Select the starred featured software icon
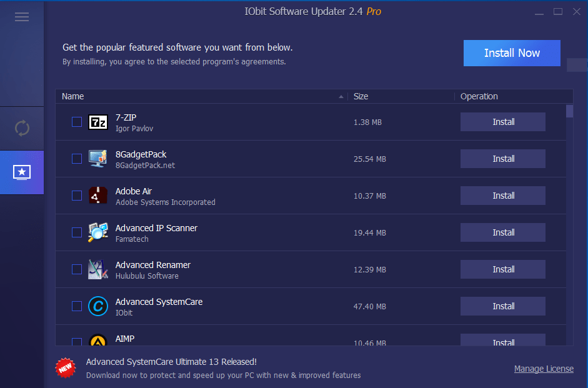Image resolution: width=588 pixels, height=388 pixels. pos(22,172)
